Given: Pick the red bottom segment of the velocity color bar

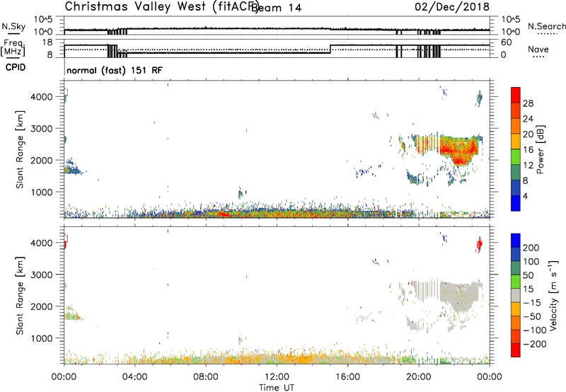Looking at the screenshot, I should coord(516,350).
